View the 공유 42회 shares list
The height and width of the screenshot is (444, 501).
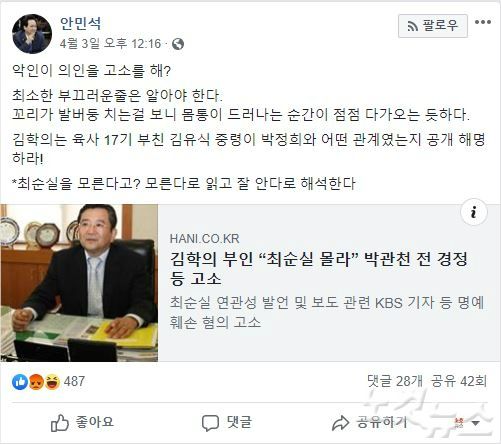point(459,381)
